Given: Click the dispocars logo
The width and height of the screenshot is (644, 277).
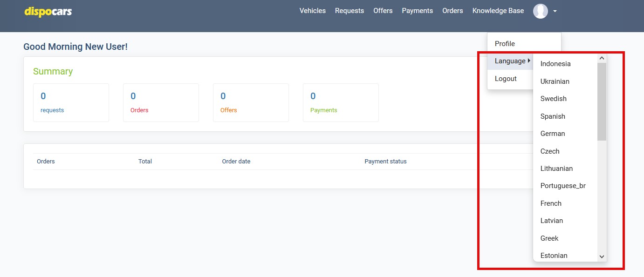Looking at the screenshot, I should [48, 12].
